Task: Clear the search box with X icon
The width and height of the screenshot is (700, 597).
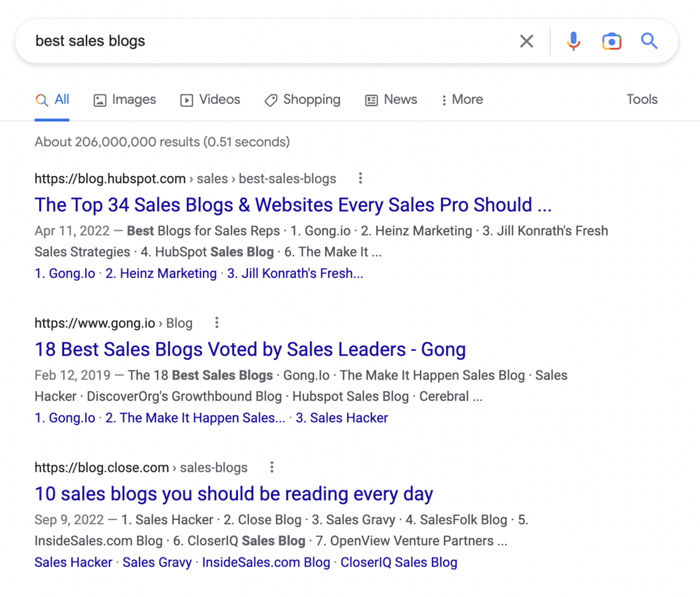Action: (526, 41)
